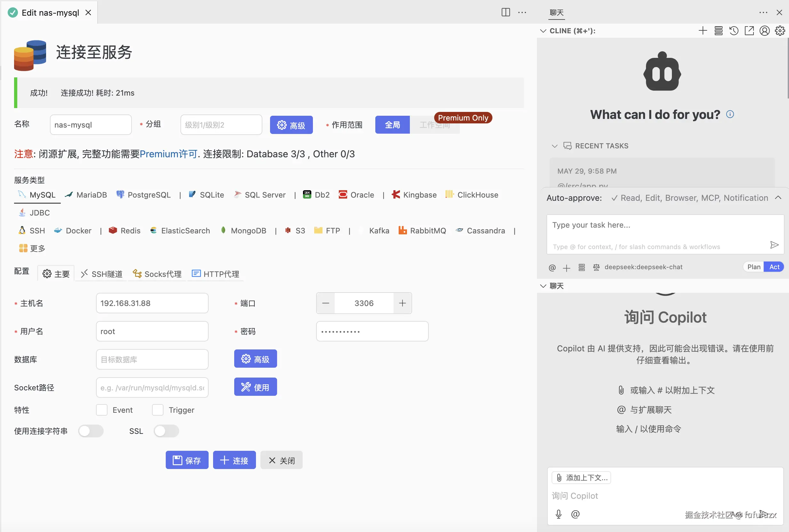Viewport: 789px width, 532px height.
Task: Toggle 使用连接字符串 switch
Action: click(91, 431)
